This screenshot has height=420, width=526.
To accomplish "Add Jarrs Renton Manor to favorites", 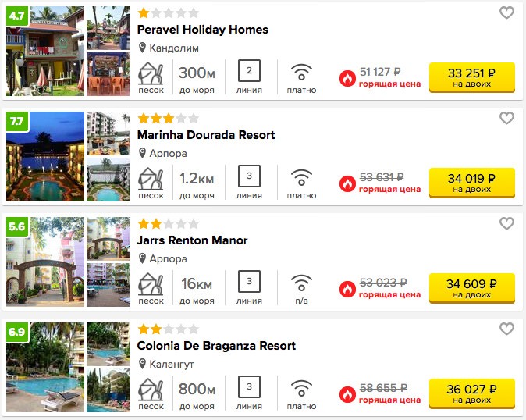I will (x=506, y=223).
